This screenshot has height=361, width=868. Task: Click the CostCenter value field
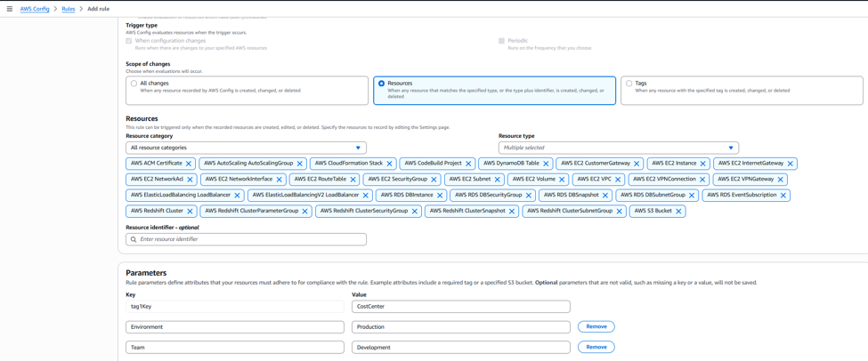pyautogui.click(x=460, y=306)
